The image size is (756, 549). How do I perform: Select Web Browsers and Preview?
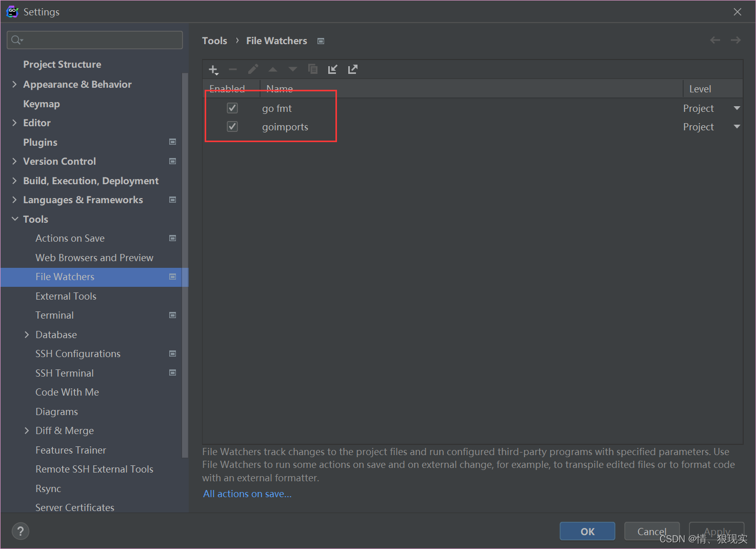coord(94,258)
